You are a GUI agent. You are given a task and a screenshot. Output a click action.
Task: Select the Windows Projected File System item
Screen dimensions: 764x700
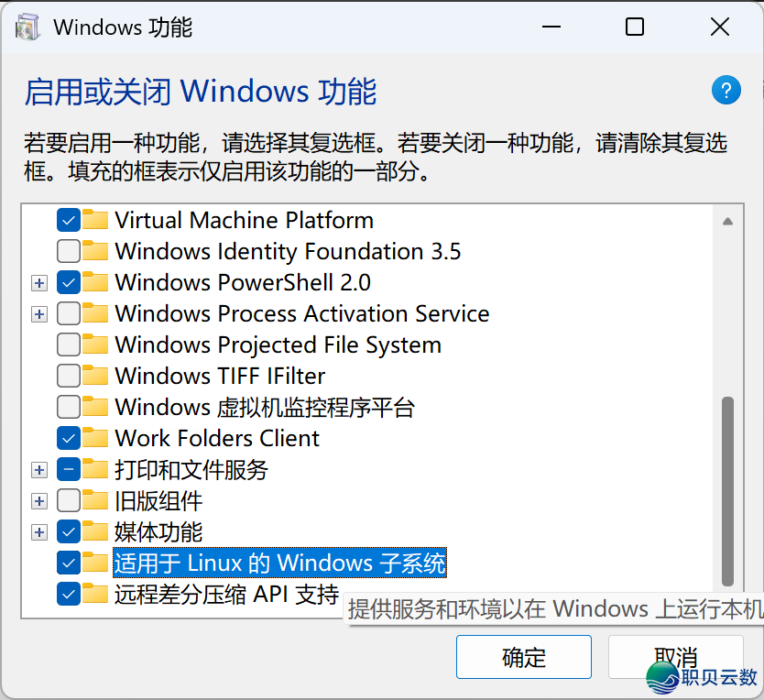click(x=278, y=345)
